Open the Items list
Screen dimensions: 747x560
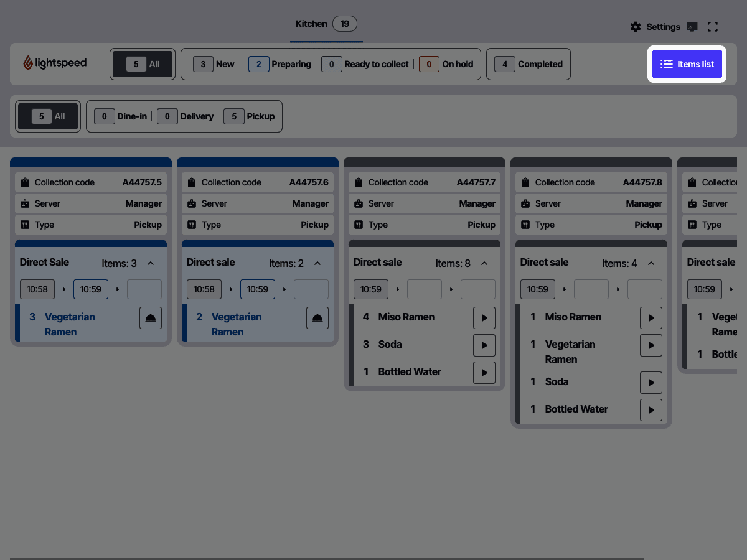click(687, 64)
